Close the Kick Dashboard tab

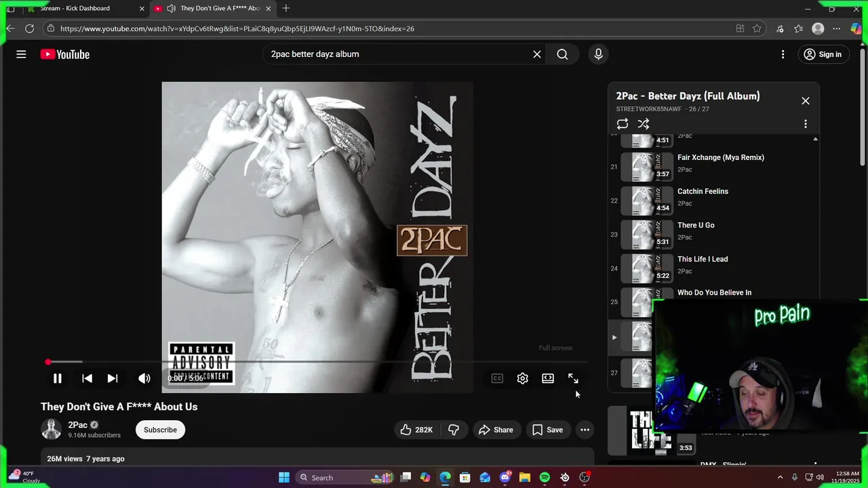(x=142, y=8)
